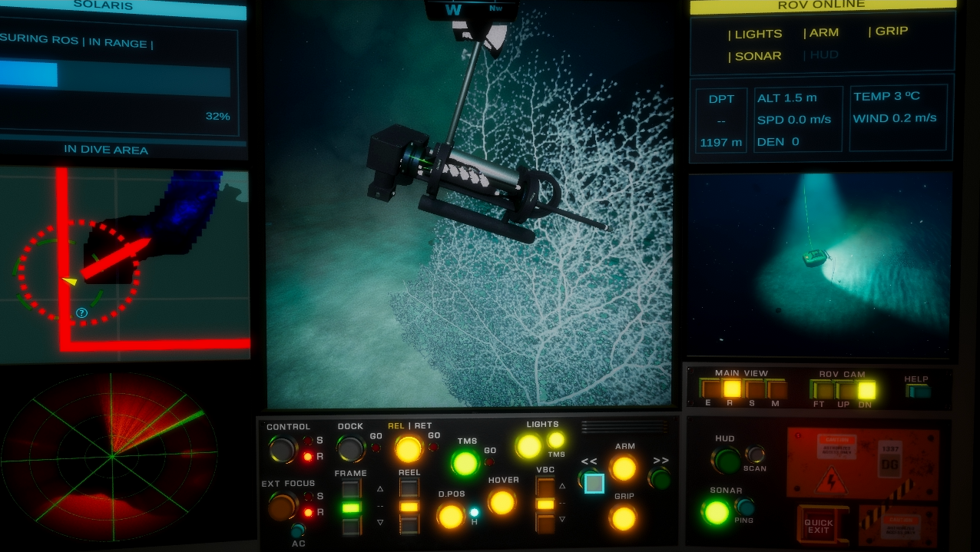
Task: Raise FRAME using its up arrow
Action: point(379,489)
